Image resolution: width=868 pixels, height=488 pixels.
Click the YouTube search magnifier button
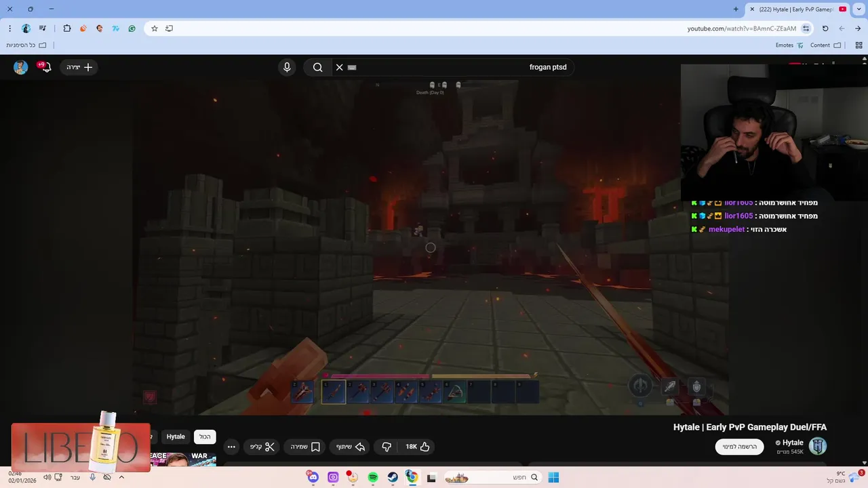317,67
